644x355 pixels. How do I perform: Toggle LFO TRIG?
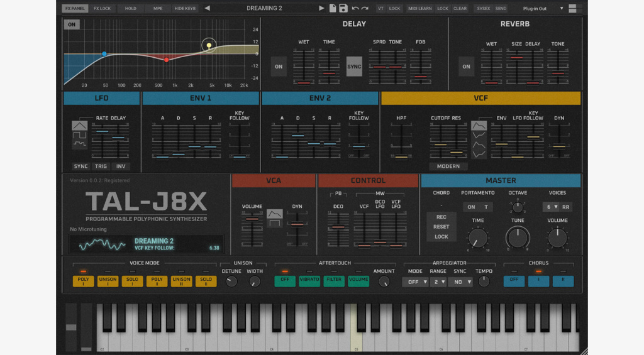pos(101,167)
